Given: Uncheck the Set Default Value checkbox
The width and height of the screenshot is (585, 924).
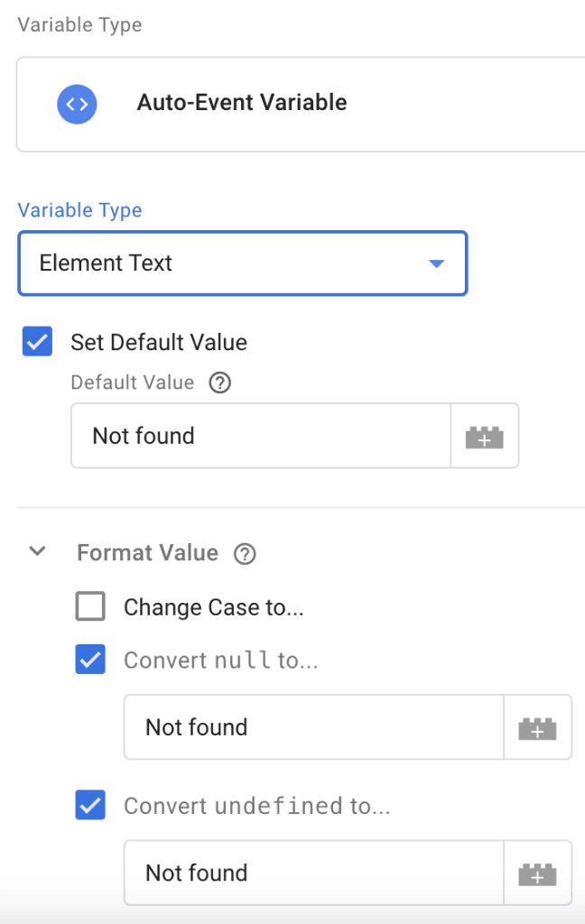Looking at the screenshot, I should (37, 342).
